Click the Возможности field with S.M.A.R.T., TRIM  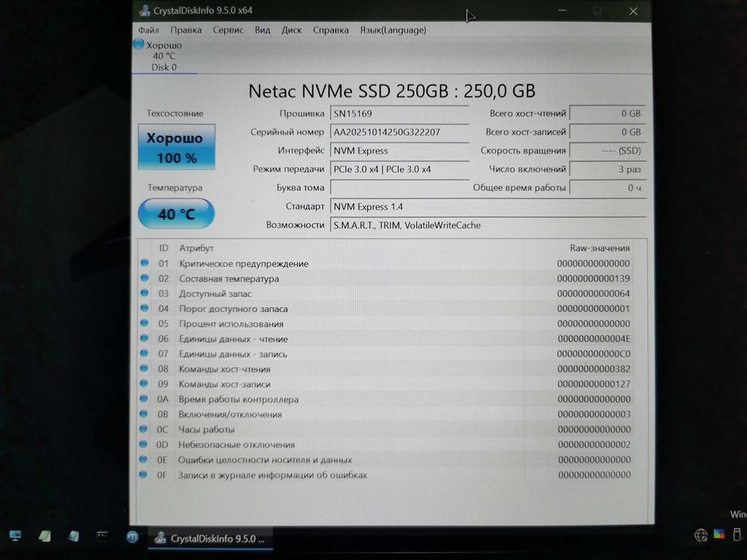[x=488, y=226]
